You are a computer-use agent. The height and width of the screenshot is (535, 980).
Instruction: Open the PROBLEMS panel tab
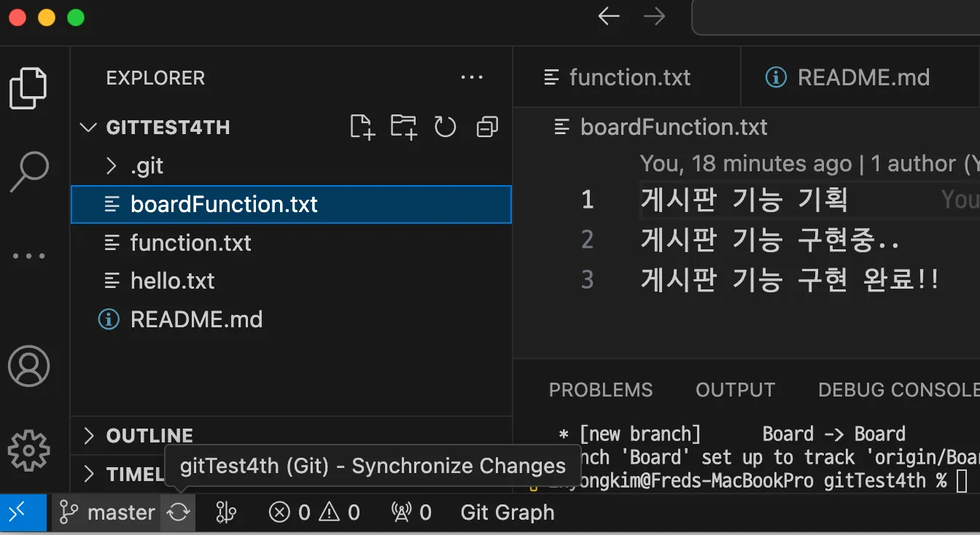[601, 390]
